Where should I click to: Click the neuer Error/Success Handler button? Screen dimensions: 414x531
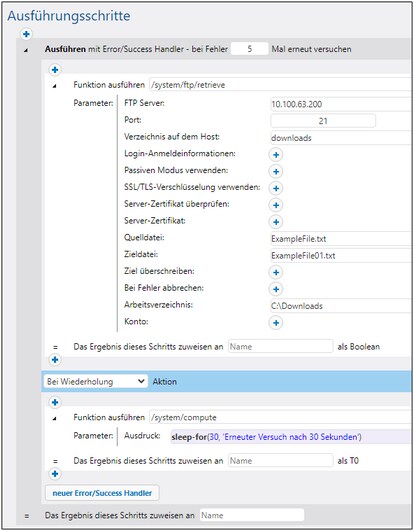click(102, 493)
